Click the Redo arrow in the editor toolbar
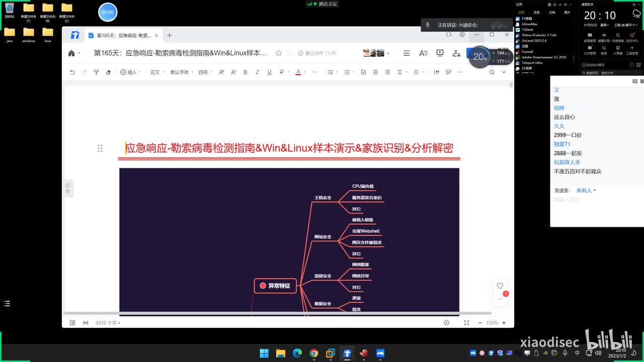Screen dimensions: 644x362 point(84,72)
